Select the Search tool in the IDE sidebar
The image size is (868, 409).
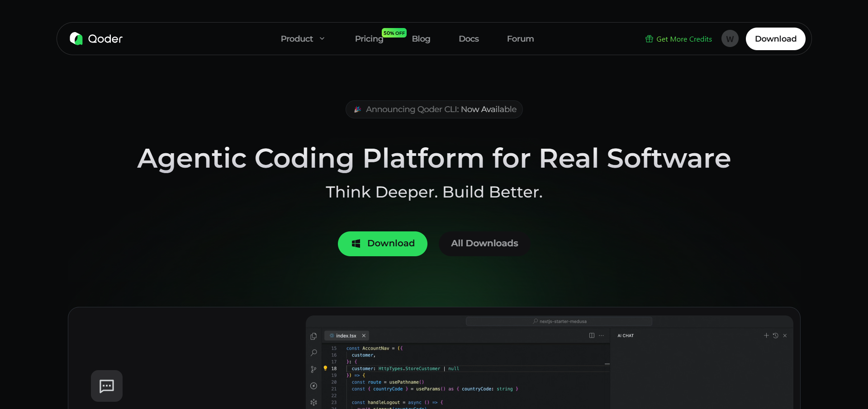click(x=314, y=353)
